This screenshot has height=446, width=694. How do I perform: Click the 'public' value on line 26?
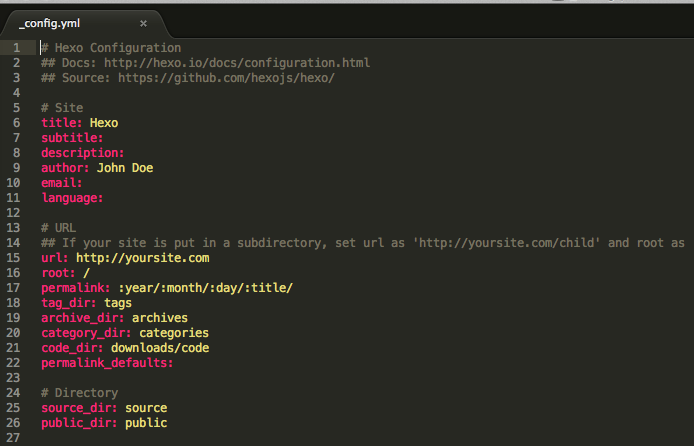[146, 423]
